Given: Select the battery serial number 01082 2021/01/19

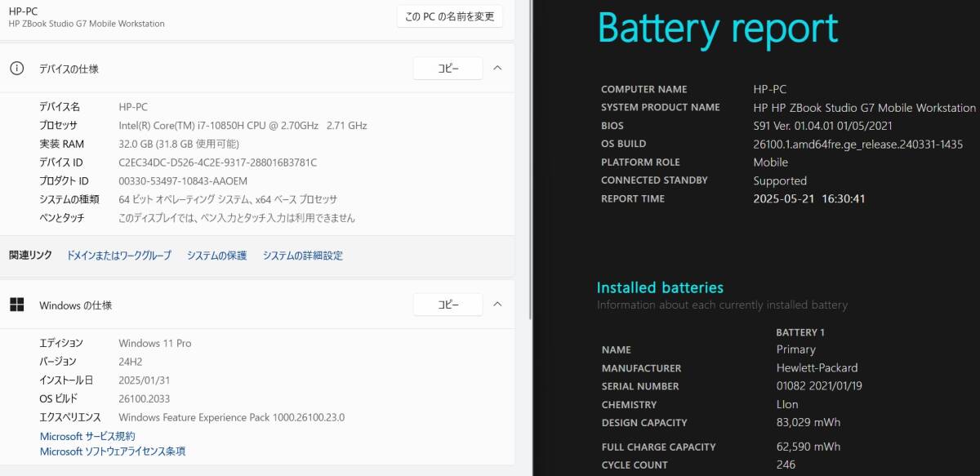Looking at the screenshot, I should coord(819,386).
